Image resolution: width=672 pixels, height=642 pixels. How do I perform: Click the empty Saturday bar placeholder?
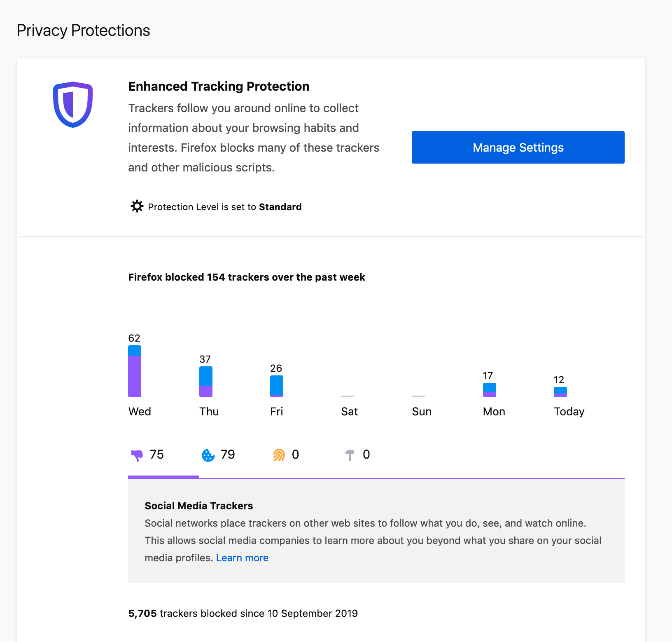(348, 396)
